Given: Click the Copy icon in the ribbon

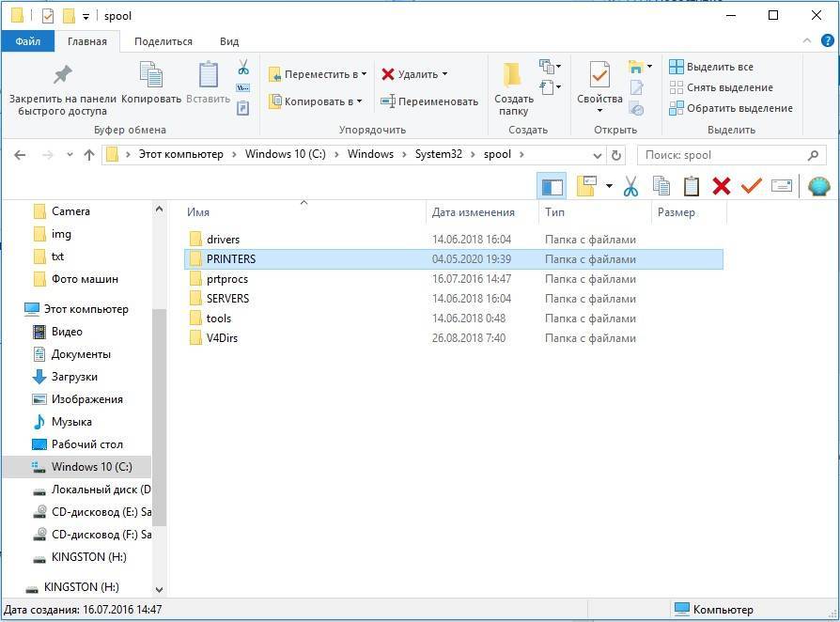Looking at the screenshot, I should point(150,75).
